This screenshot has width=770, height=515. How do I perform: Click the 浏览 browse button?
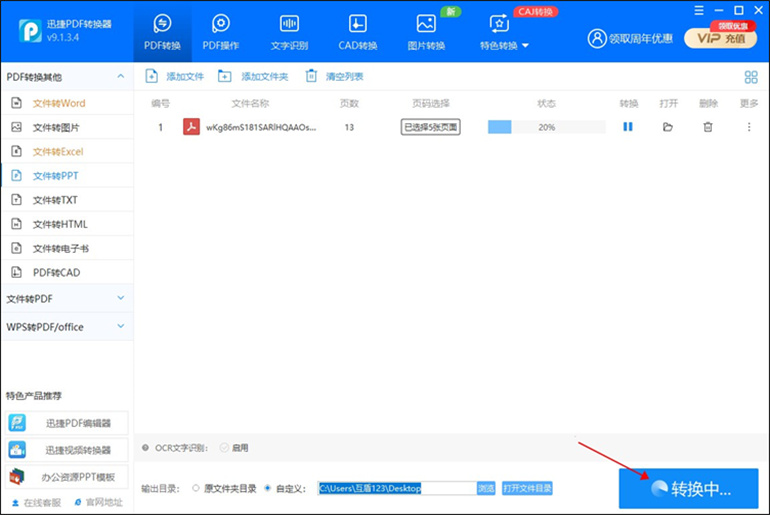[486, 488]
